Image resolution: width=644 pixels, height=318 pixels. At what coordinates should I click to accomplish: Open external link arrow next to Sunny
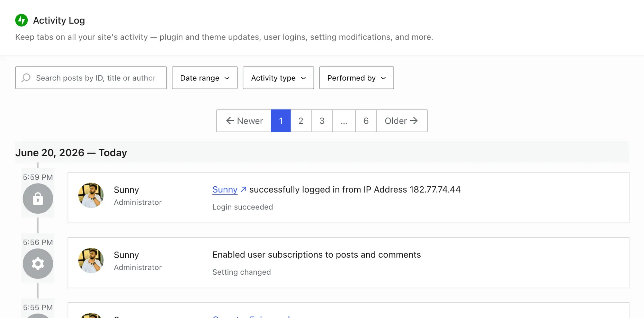click(x=243, y=189)
